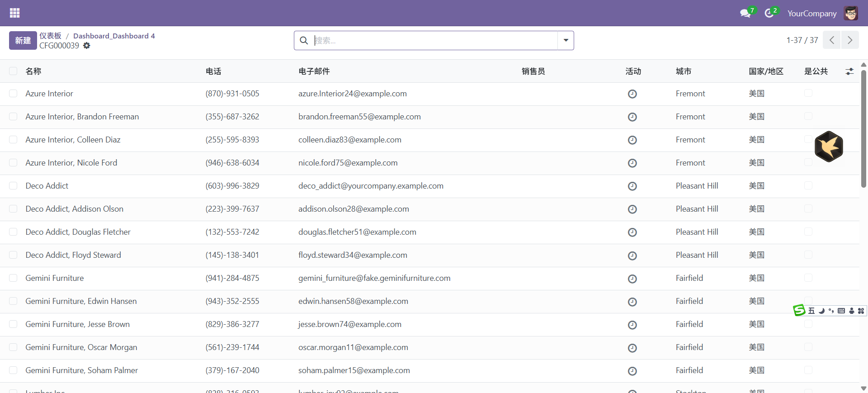Click activity clock icon for Deco Addict
This screenshot has height=393, width=868.
tap(632, 186)
